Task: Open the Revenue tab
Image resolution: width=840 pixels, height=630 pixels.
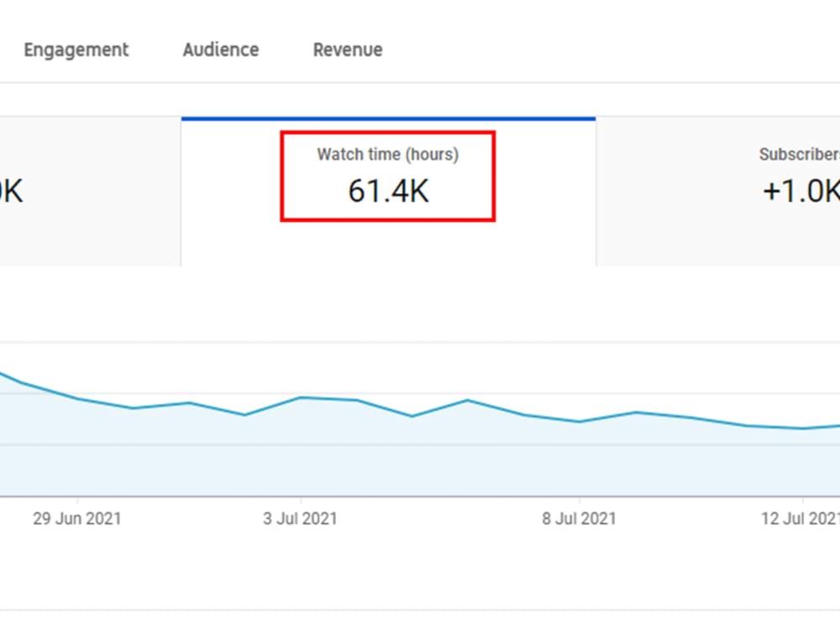Action: 348,50
